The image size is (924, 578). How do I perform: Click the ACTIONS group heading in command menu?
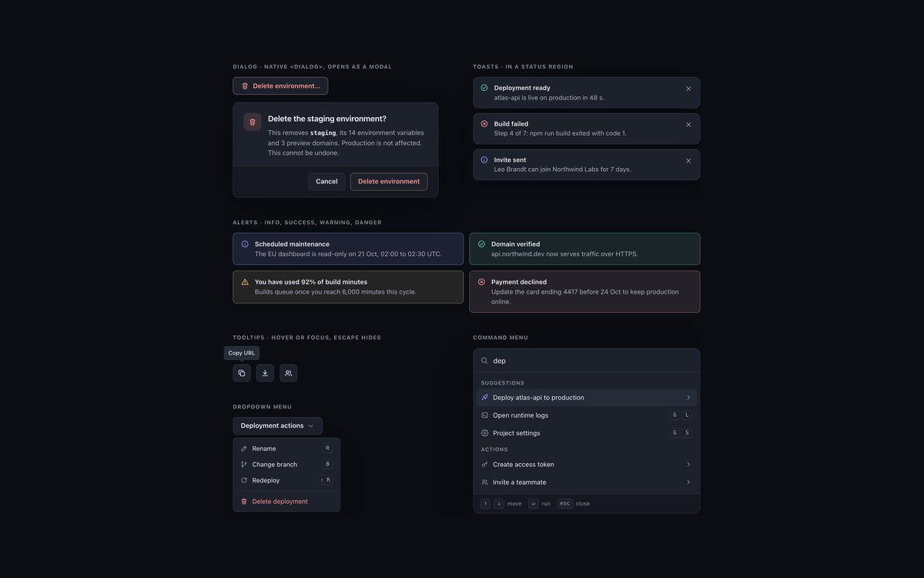click(x=494, y=450)
